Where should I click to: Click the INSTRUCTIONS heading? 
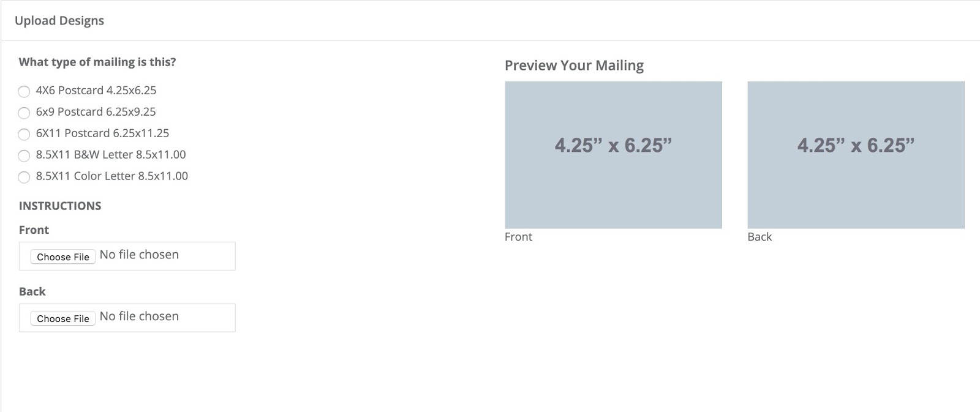click(60, 206)
